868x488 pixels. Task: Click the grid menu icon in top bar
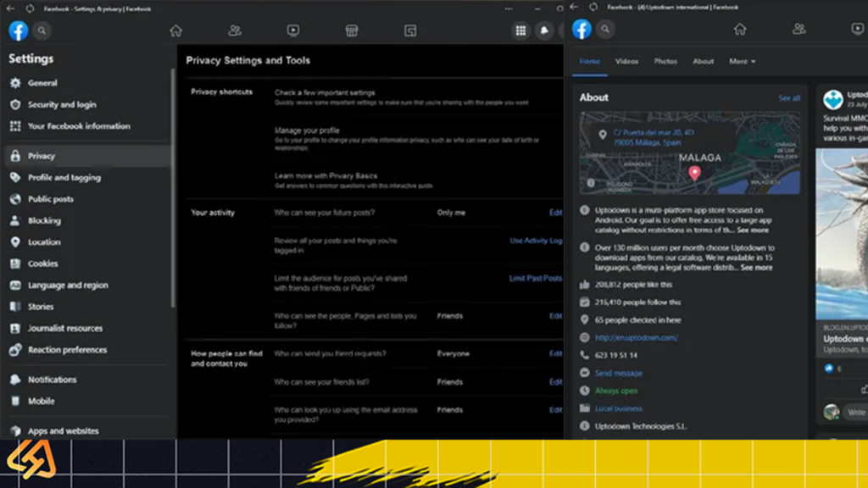coord(521,30)
